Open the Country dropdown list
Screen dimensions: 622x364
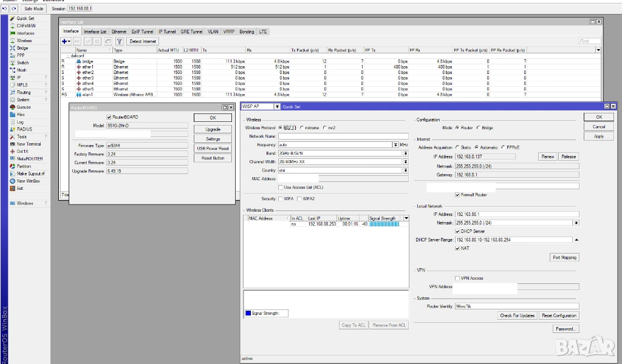[x=405, y=170]
